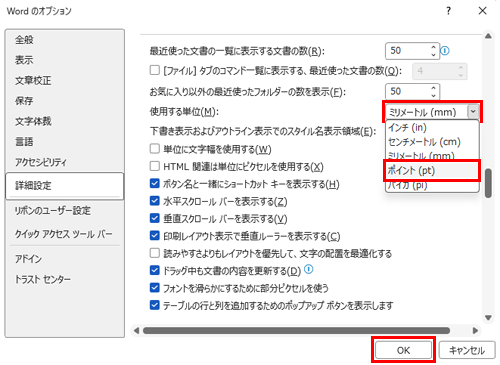The width and height of the screenshot is (500, 365).
Task: Enable 読みやすさよりもレイアウトを優先して checkbox
Action: click(x=155, y=253)
